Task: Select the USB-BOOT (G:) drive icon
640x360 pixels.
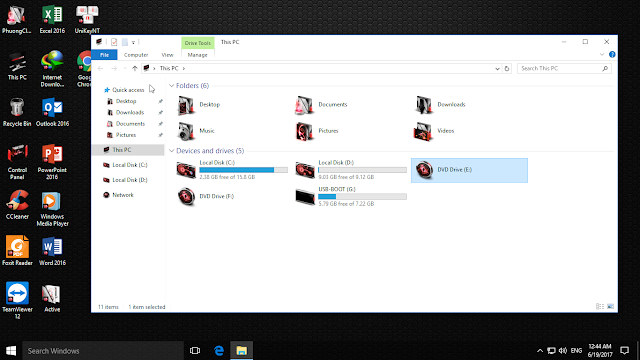Action: point(305,197)
